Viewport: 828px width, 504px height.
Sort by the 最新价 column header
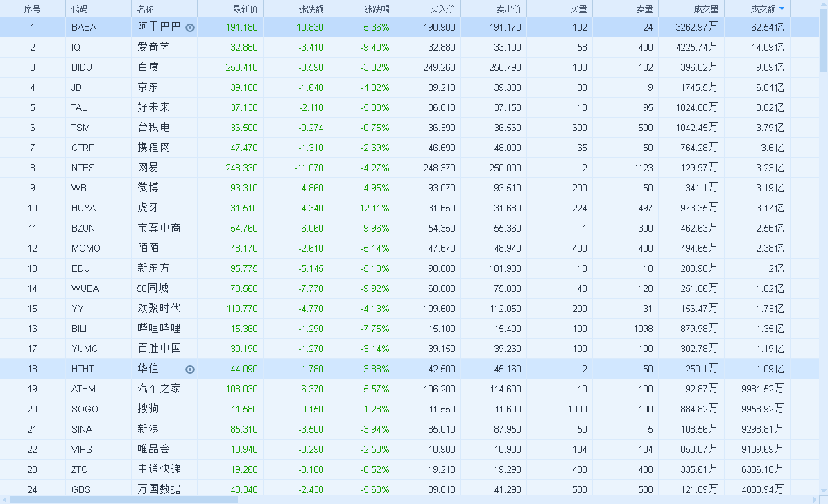click(245, 9)
